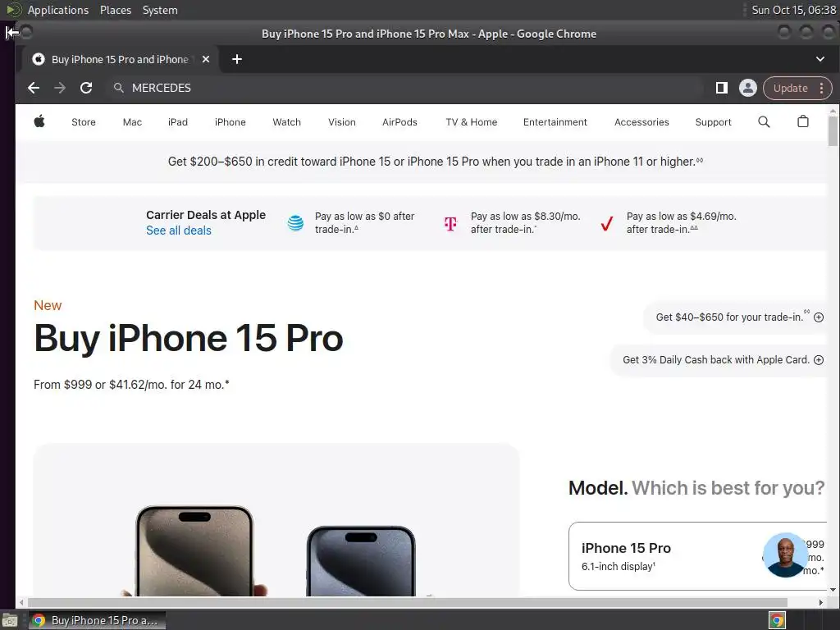Click the trade-in credit banner text
The width and height of the screenshot is (840, 630).
point(436,162)
